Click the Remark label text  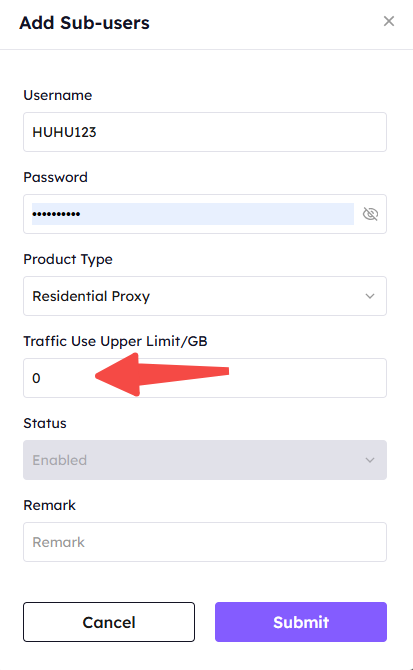click(x=50, y=505)
